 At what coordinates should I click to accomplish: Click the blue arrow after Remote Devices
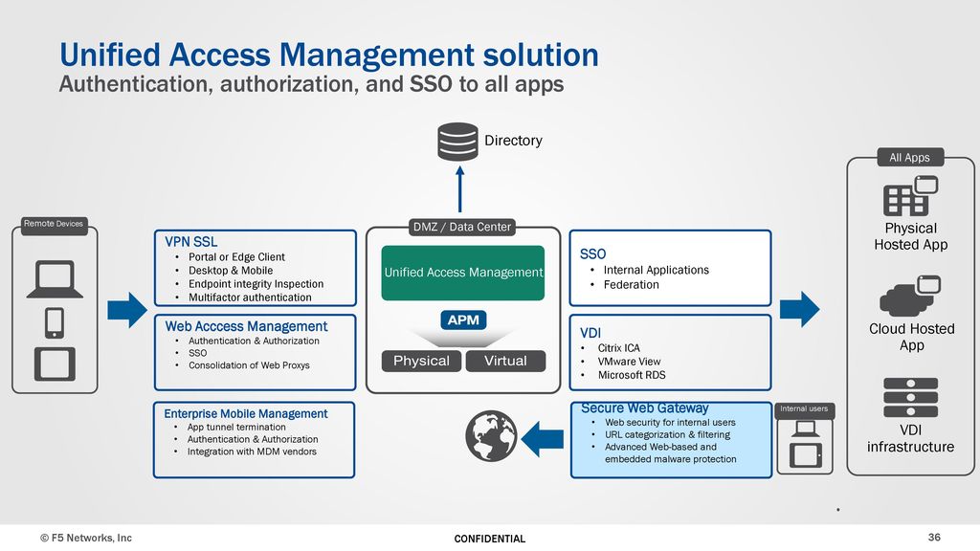click(127, 310)
